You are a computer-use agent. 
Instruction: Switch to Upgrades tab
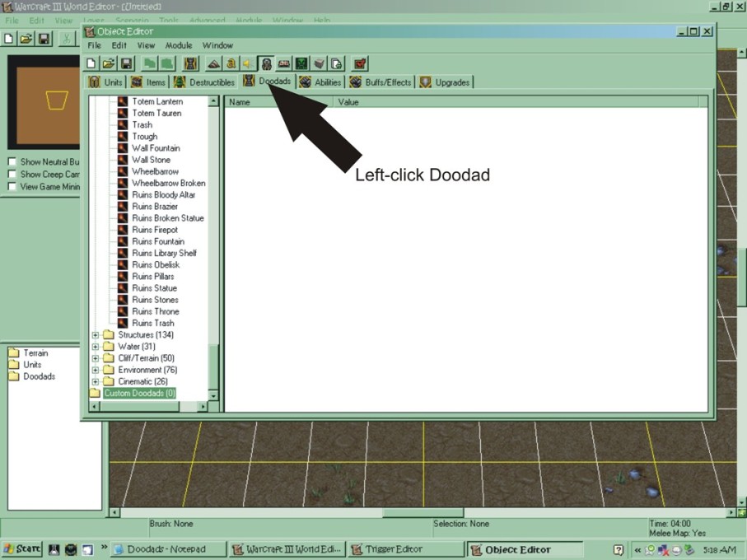tap(446, 82)
